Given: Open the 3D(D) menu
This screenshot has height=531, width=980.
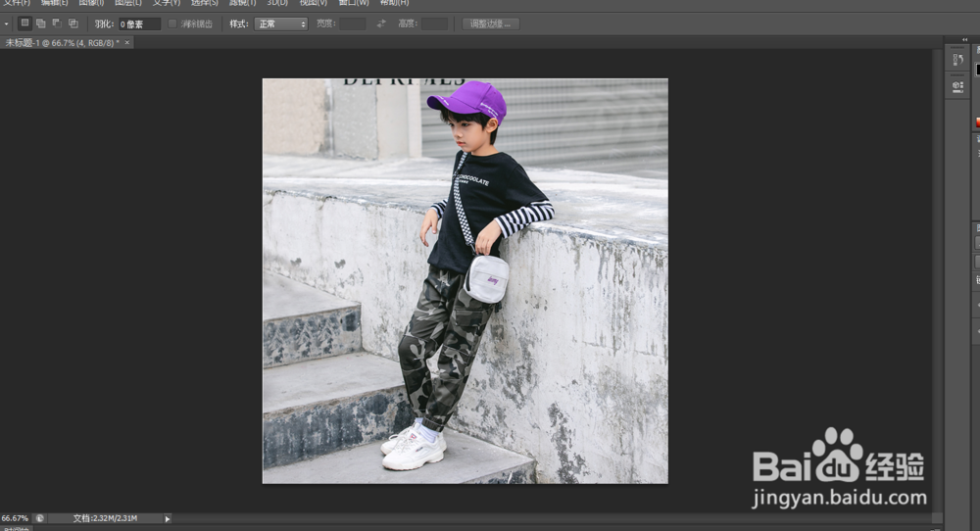Looking at the screenshot, I should tap(277, 3).
